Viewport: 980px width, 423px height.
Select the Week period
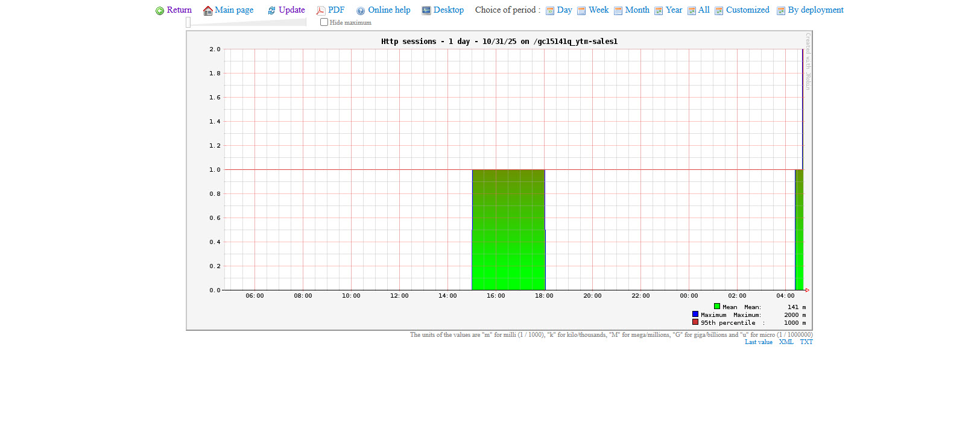[598, 10]
